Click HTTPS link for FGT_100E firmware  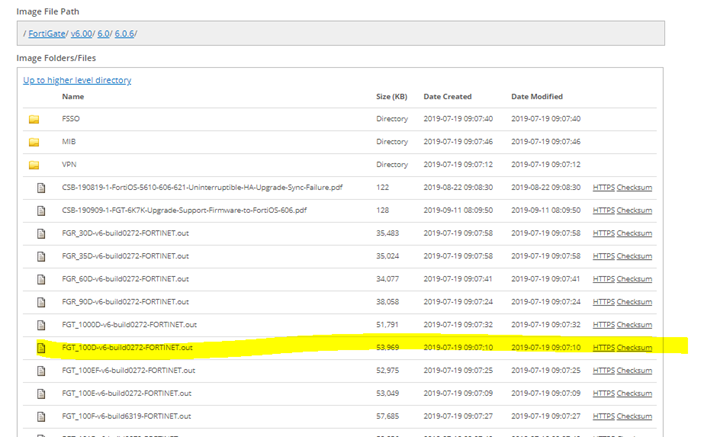tap(603, 394)
